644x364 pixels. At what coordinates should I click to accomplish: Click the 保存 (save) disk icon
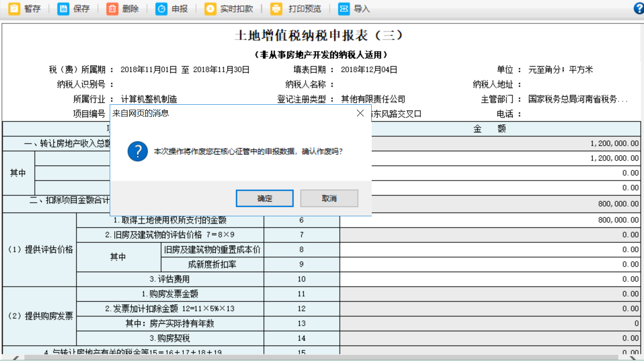[x=64, y=9]
